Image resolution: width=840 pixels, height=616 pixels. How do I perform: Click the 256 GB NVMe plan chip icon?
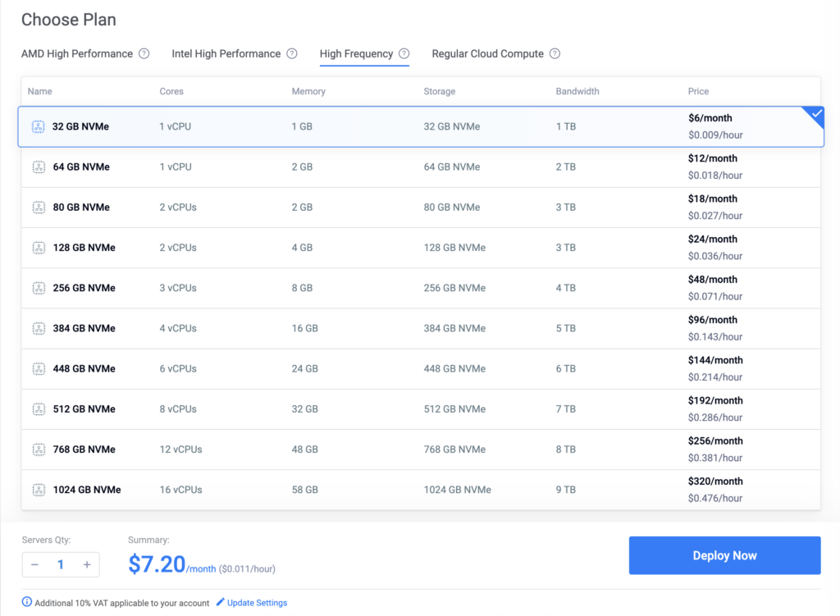click(x=39, y=288)
